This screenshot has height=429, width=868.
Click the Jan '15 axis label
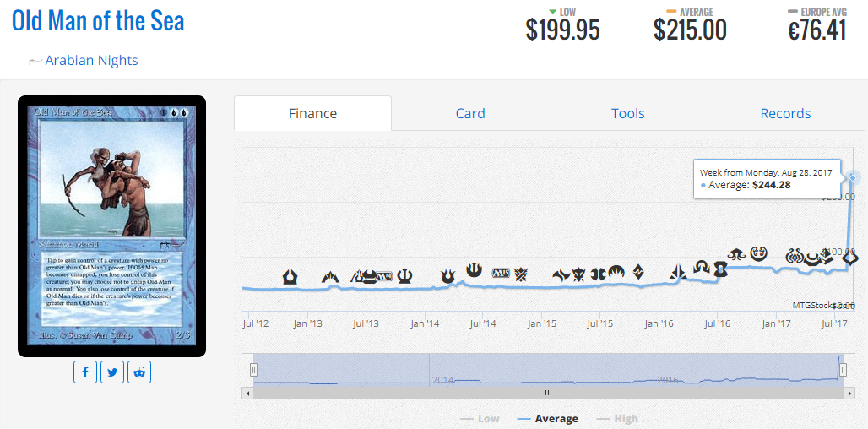(x=542, y=323)
